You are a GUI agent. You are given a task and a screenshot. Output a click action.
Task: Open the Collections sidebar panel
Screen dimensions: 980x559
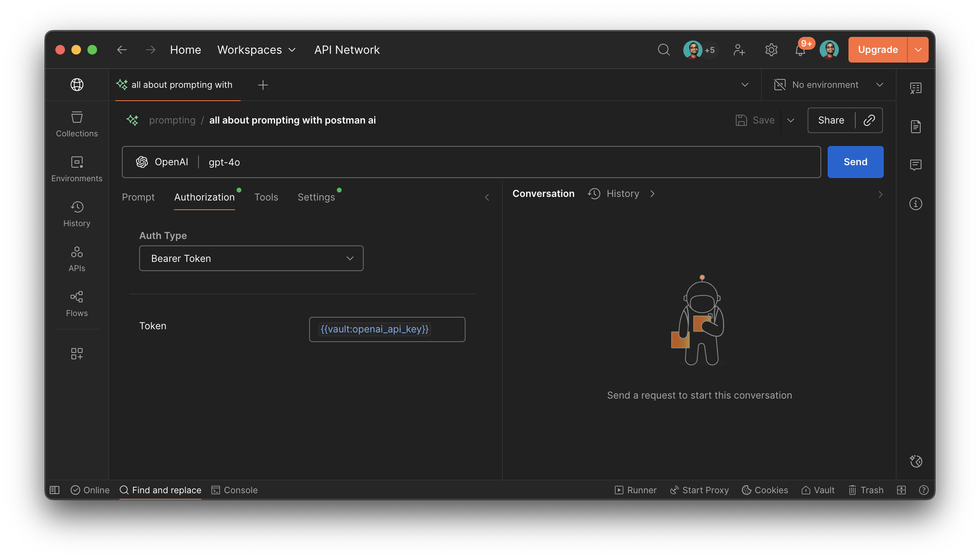(77, 124)
